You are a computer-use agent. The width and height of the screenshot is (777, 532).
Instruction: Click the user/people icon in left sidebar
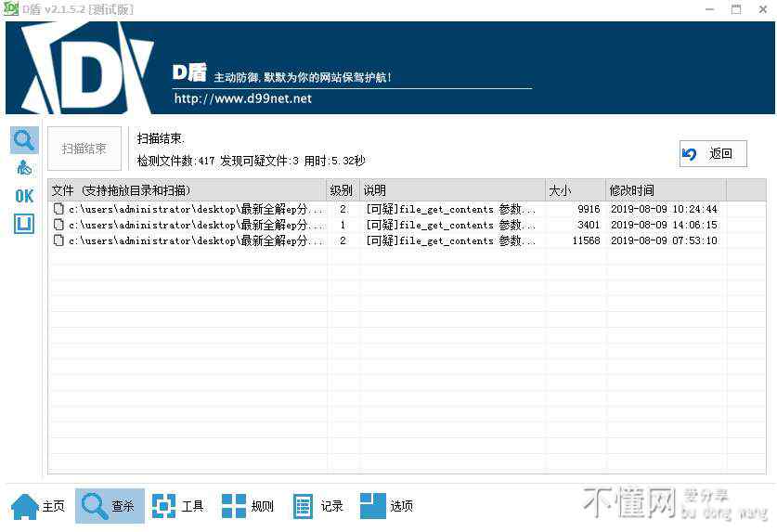pyautogui.click(x=24, y=168)
